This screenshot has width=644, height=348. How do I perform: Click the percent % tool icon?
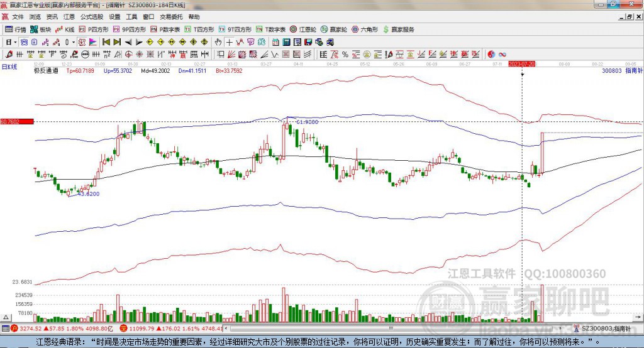click(345, 54)
